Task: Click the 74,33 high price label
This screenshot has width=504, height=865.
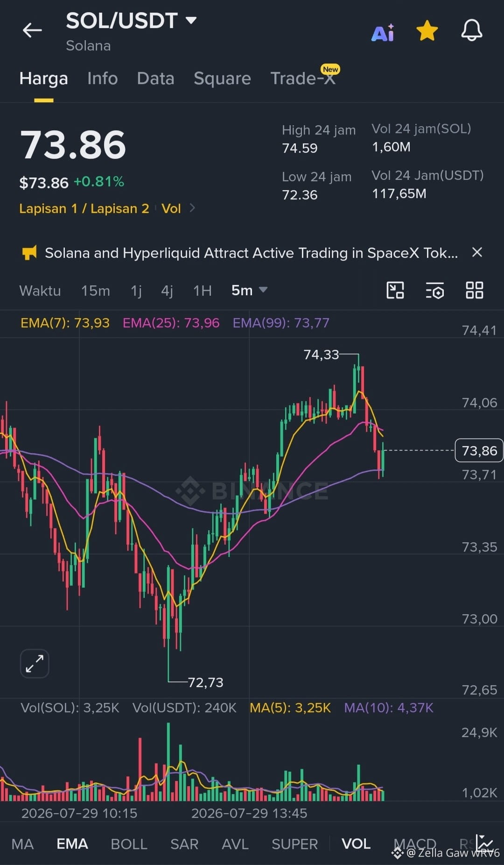Action: coord(321,355)
